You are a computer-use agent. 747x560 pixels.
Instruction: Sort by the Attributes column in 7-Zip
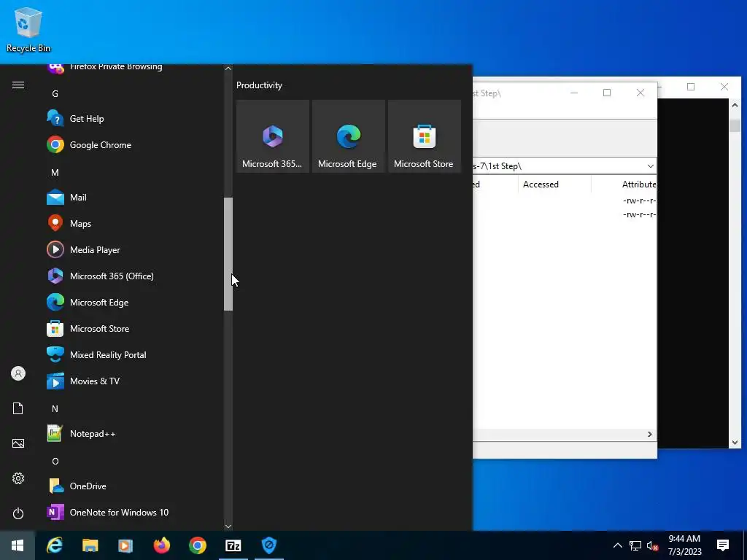(x=638, y=184)
